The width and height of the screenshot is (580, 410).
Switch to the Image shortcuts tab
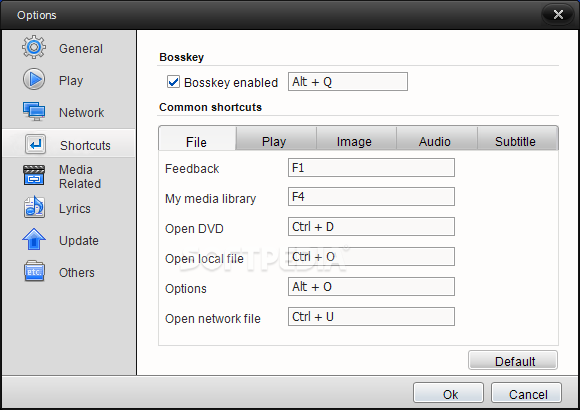pos(356,139)
